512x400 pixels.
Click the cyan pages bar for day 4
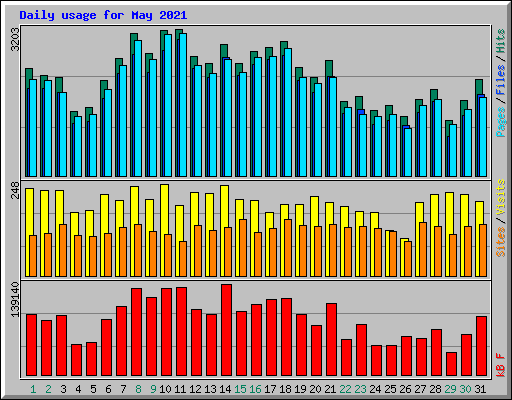[x=78, y=146]
